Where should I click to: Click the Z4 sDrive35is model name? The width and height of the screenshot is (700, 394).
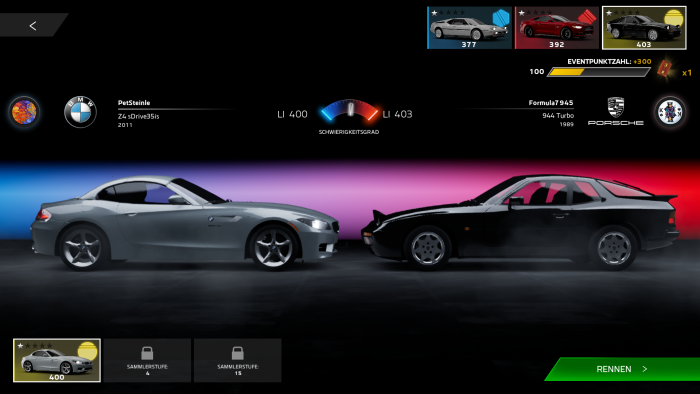[x=138, y=116]
